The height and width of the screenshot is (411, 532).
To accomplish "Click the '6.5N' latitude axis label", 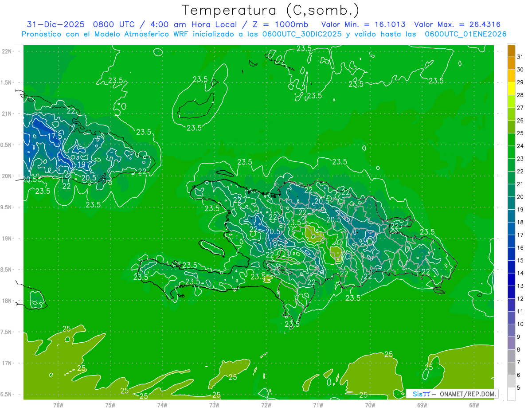I will click(x=7, y=394).
